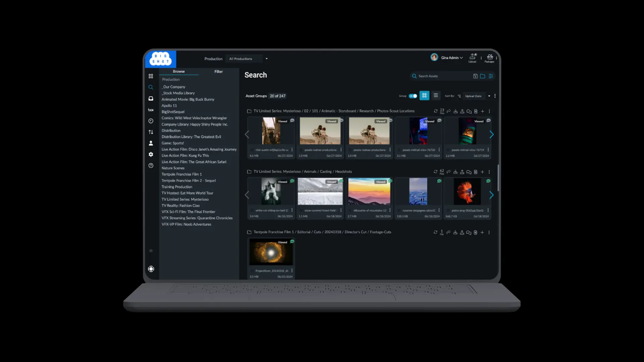This screenshot has height=362, width=644.
Task: Click the add plus icon for Footage-Cuts group
Action: pos(482,232)
